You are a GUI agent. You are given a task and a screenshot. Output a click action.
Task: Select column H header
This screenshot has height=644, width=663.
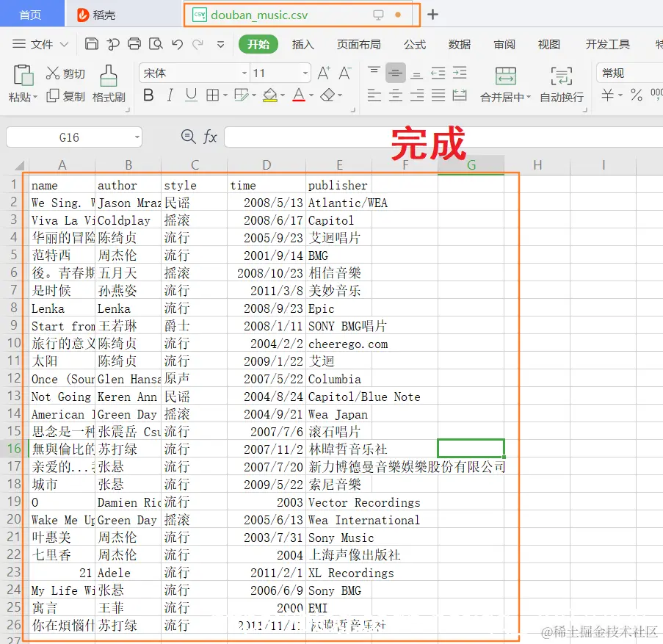coord(537,165)
